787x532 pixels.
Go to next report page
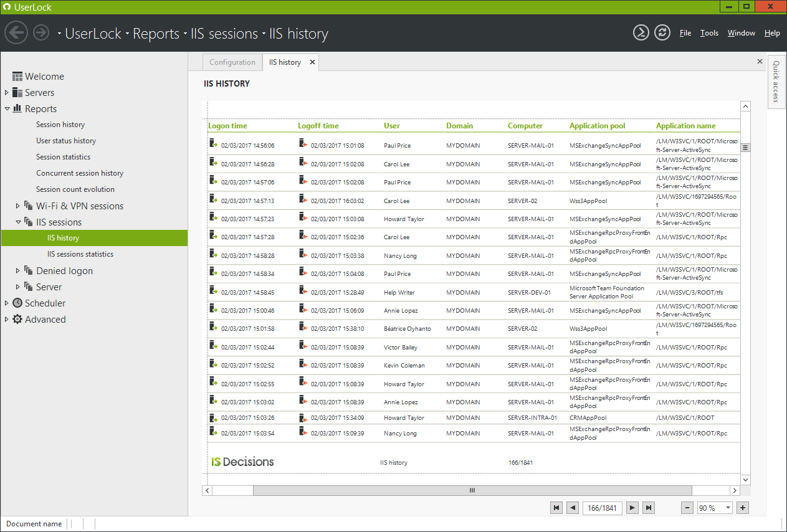632,508
